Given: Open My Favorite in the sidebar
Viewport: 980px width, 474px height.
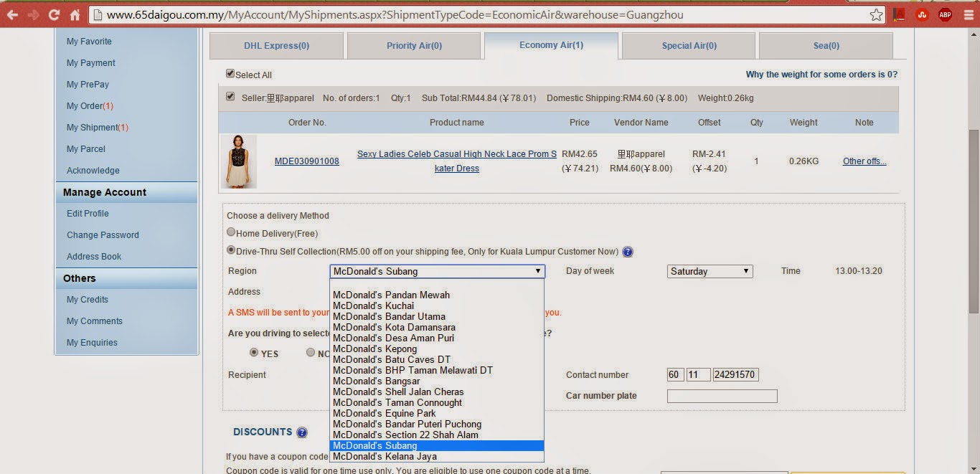Looking at the screenshot, I should tap(89, 42).
